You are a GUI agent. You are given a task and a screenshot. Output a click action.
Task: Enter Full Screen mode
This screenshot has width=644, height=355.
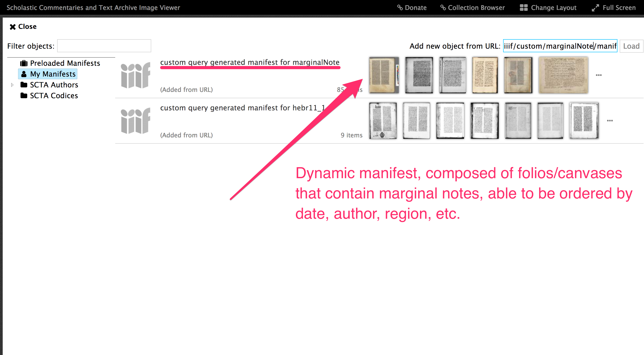coord(613,7)
